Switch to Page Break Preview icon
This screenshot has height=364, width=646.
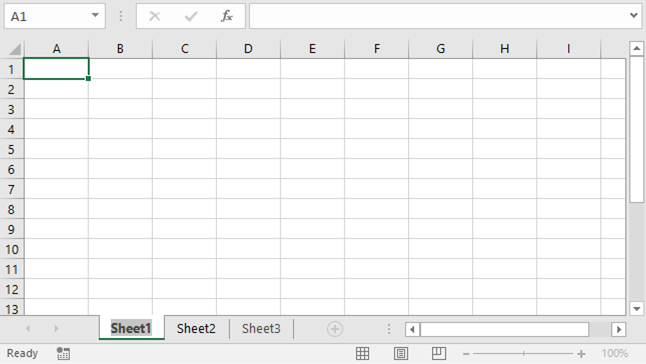coord(439,353)
